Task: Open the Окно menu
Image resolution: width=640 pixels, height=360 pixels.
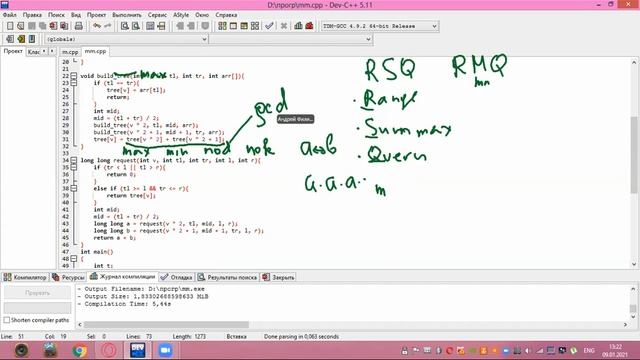Action: click(x=202, y=15)
